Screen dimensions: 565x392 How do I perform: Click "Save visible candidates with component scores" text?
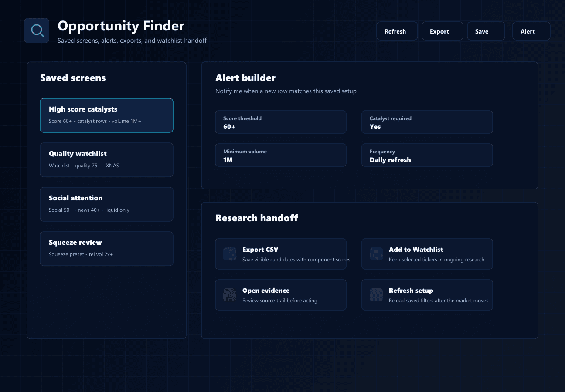click(296, 260)
